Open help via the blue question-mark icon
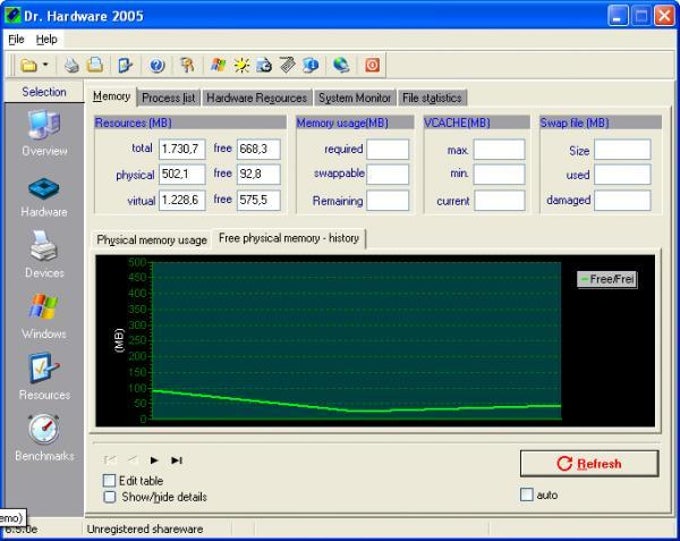This screenshot has height=541, width=680. (x=157, y=66)
